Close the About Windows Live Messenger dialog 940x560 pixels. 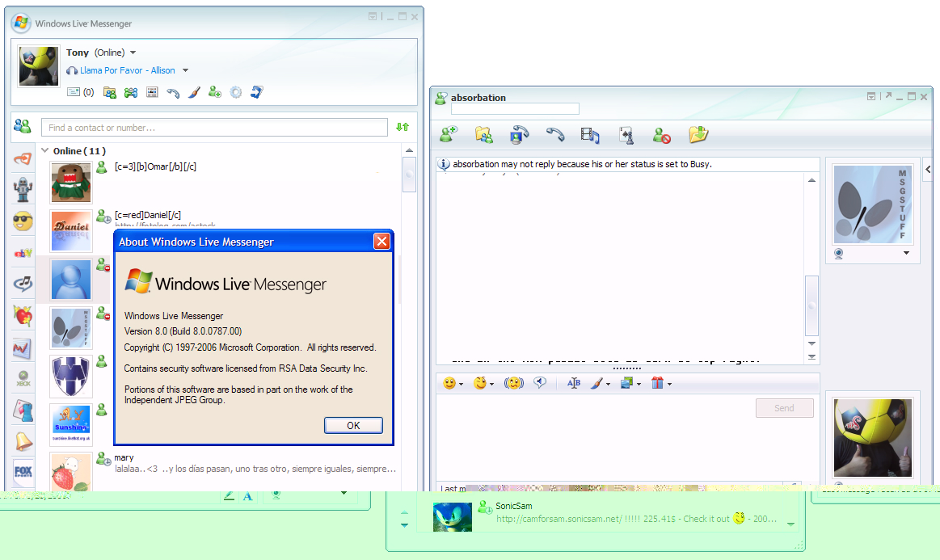381,241
